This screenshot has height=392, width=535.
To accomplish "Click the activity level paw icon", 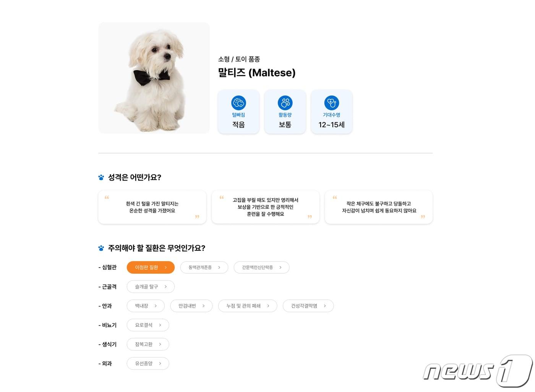I will coord(285,103).
